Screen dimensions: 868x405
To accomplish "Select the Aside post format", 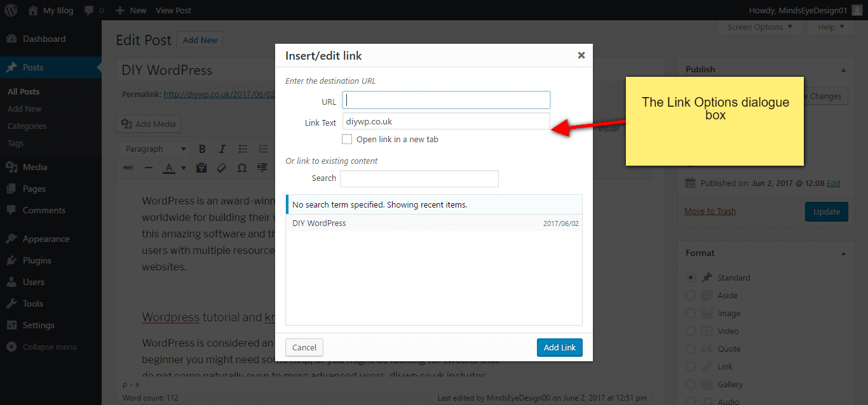I will (691, 295).
